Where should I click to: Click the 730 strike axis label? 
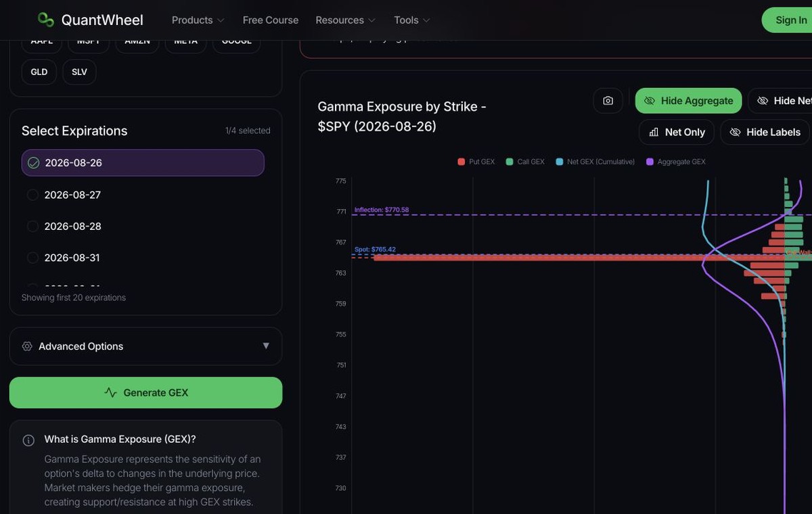point(340,488)
